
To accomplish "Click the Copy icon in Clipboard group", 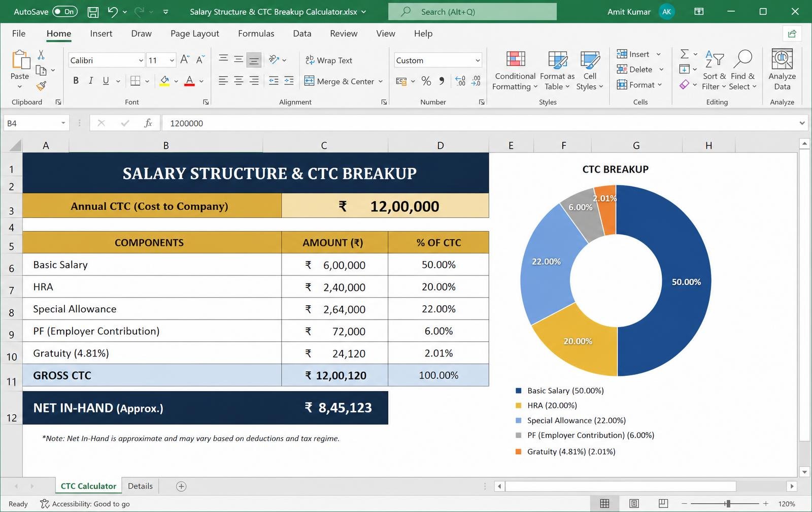I will (41, 70).
